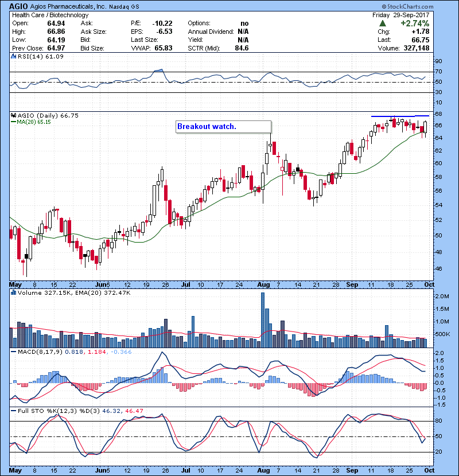
Task: Click the tallest August volume spike bar
Action: pyautogui.click(x=263, y=320)
